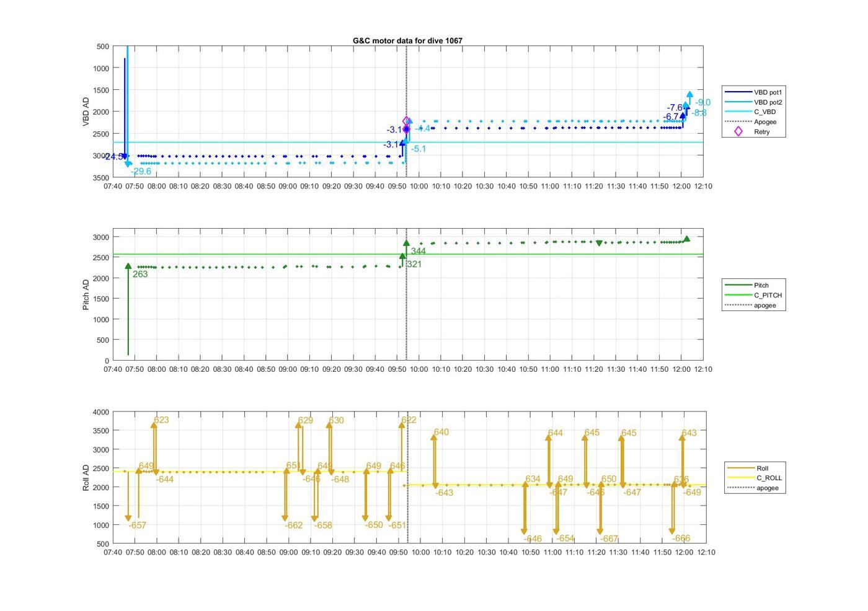This screenshot has height=611, width=868.
Task: Click the '344' pitch data label
Action: point(418,252)
